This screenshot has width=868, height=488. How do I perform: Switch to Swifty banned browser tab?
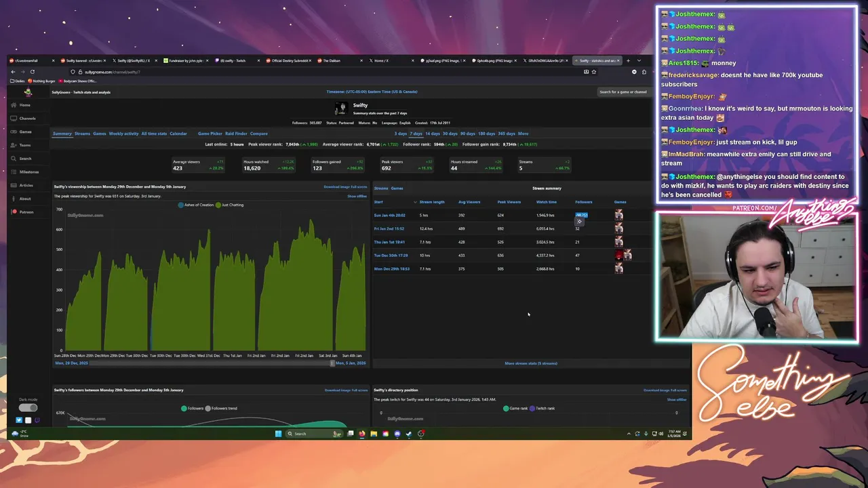pyautogui.click(x=83, y=60)
